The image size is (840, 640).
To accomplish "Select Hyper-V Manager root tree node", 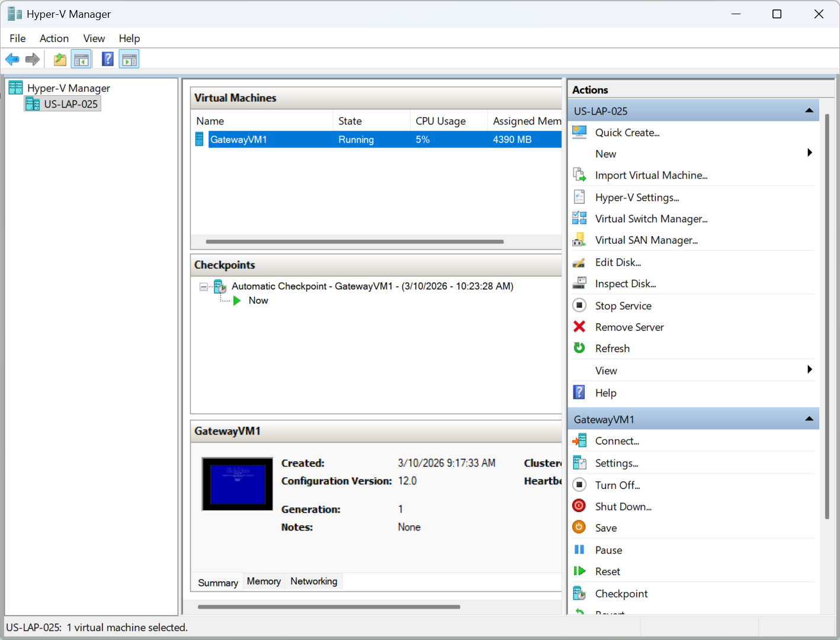I will [x=69, y=88].
